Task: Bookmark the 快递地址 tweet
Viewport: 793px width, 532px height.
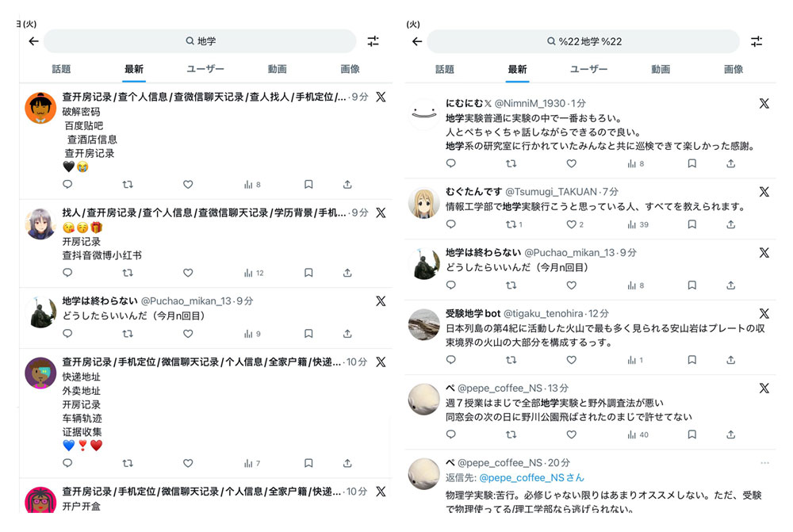Action: pyautogui.click(x=308, y=463)
